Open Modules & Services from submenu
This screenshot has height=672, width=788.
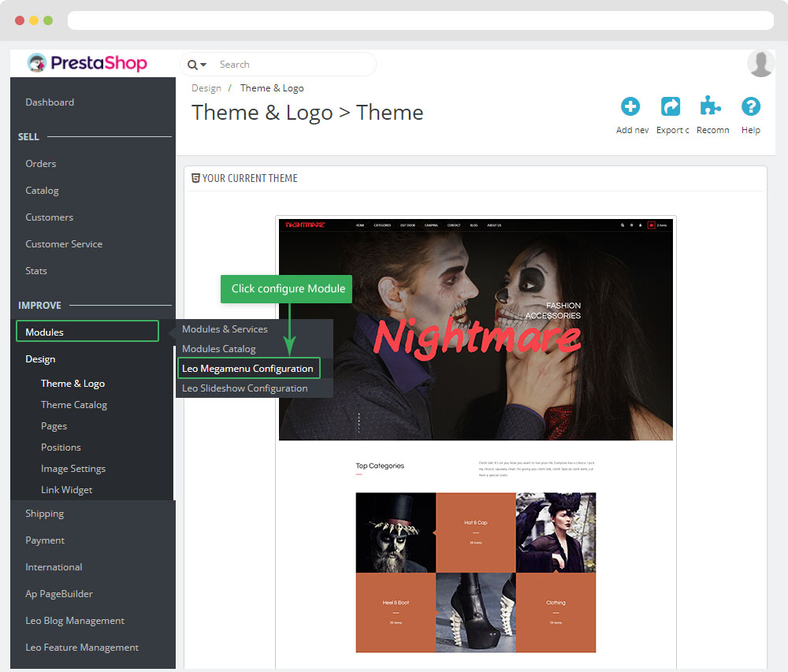coord(225,329)
